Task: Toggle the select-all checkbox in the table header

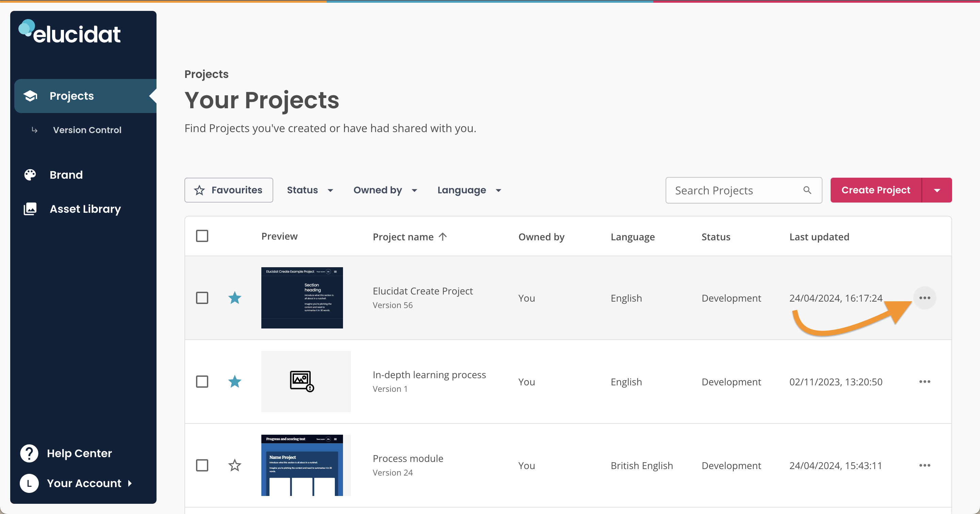Action: pos(202,236)
